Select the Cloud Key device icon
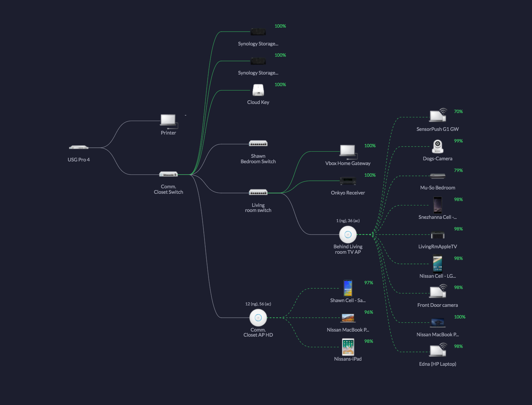Image resolution: width=532 pixels, height=405 pixels. click(258, 90)
